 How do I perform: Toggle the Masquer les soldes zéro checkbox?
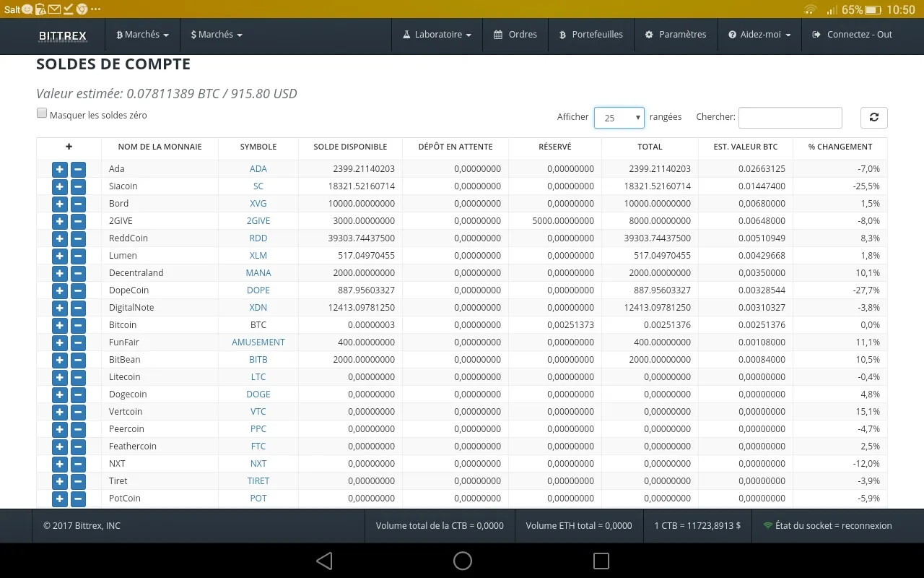pyautogui.click(x=42, y=113)
